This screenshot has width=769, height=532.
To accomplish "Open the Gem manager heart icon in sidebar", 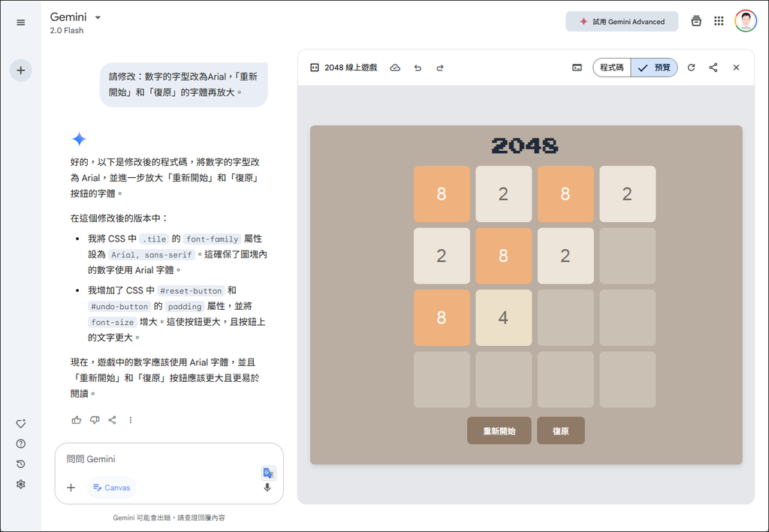I will (20, 424).
